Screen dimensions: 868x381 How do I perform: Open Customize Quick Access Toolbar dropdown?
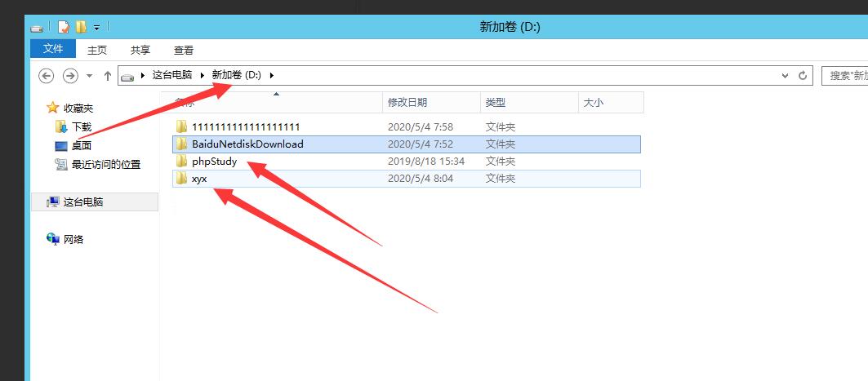tap(97, 28)
